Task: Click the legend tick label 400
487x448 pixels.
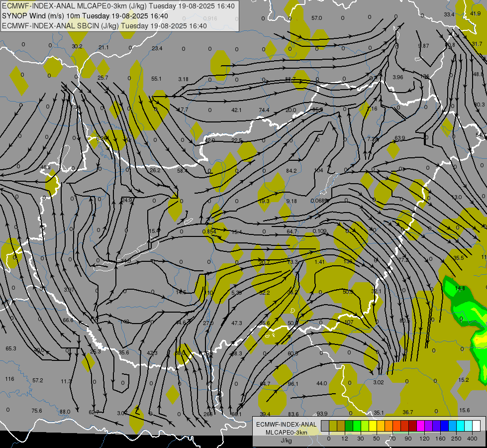Action: click(472, 439)
